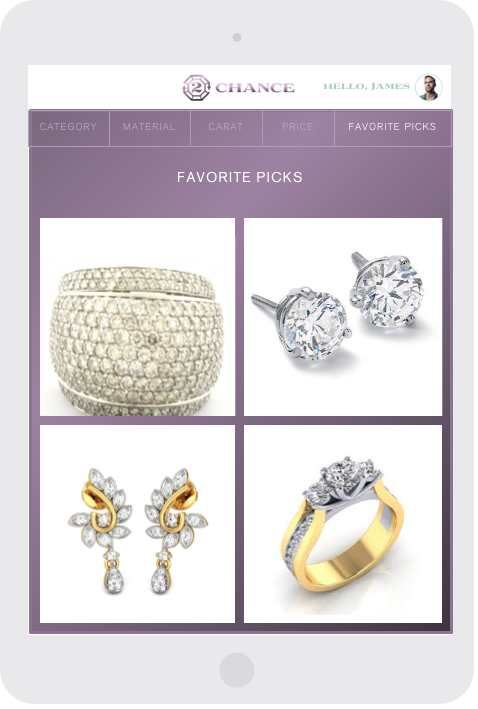Click the Hello, James greeting
The width and height of the screenshot is (478, 709).
pos(366,86)
